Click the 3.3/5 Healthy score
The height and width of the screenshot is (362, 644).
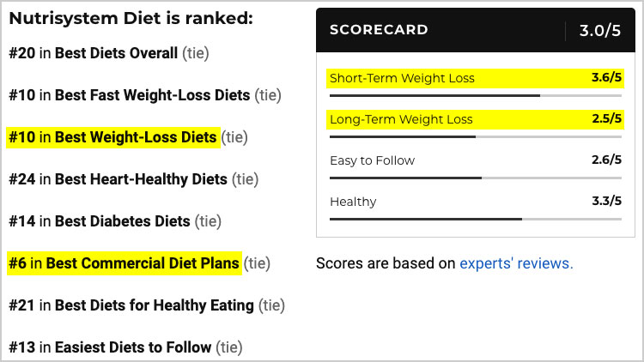tap(606, 201)
